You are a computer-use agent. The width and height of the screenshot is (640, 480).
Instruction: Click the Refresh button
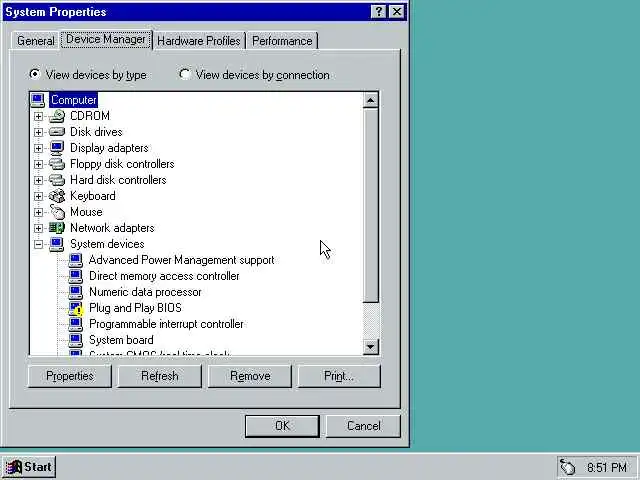tap(160, 376)
